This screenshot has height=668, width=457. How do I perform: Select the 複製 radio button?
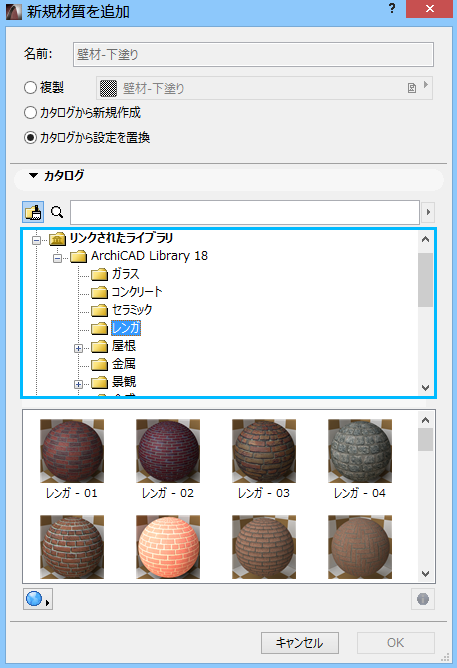pos(30,88)
